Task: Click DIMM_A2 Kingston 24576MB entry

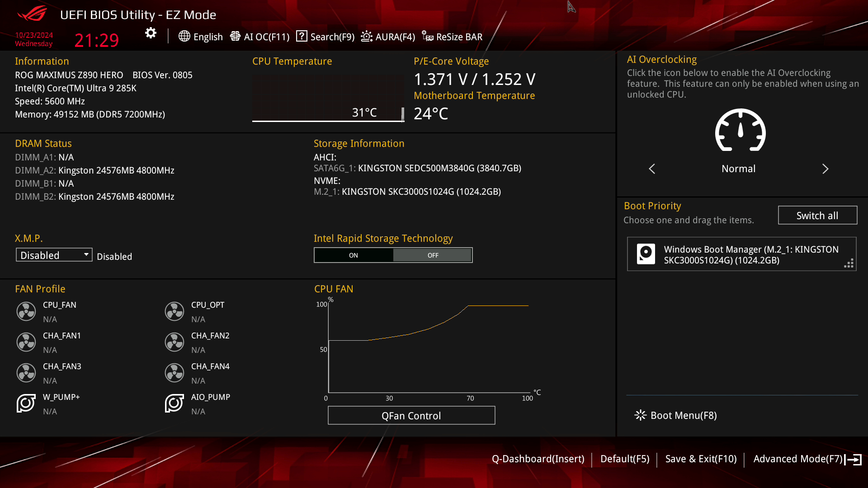Action: pos(94,170)
